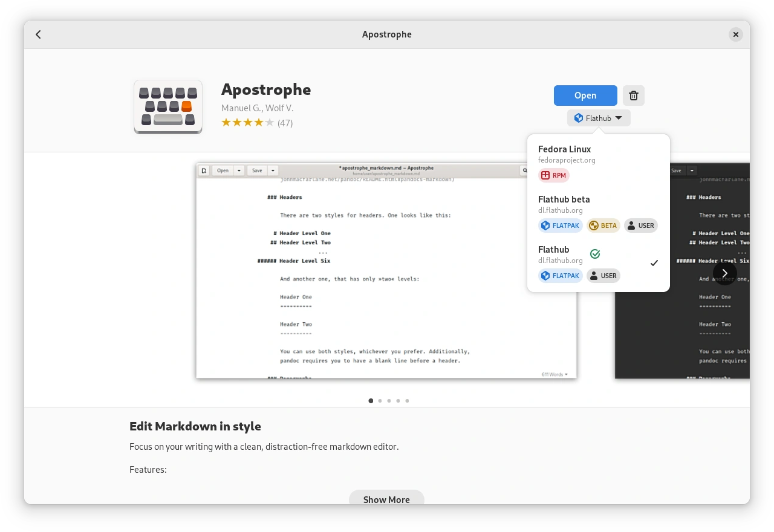The image size is (774, 532).
Task: Select Flathub source option
Action: (599, 263)
